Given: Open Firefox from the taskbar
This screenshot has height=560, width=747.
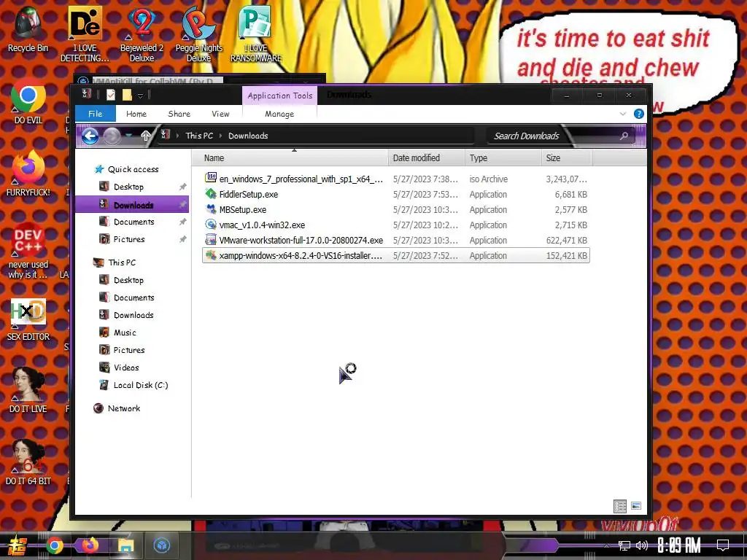Looking at the screenshot, I should click(90, 545).
